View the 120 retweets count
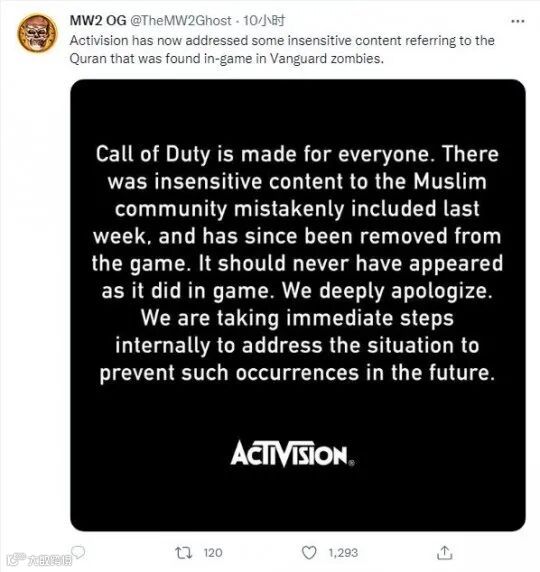The width and height of the screenshot is (540, 572). (x=213, y=553)
